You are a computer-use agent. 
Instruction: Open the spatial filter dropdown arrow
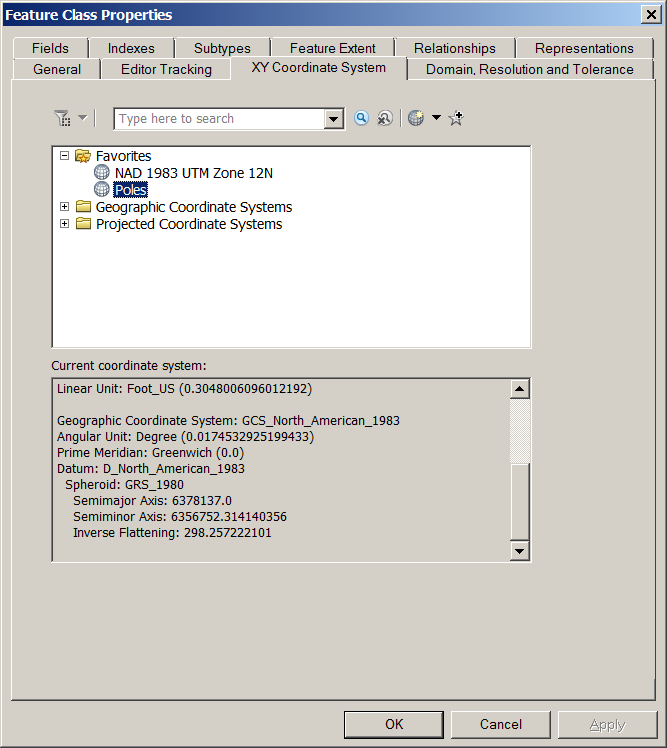coord(83,117)
